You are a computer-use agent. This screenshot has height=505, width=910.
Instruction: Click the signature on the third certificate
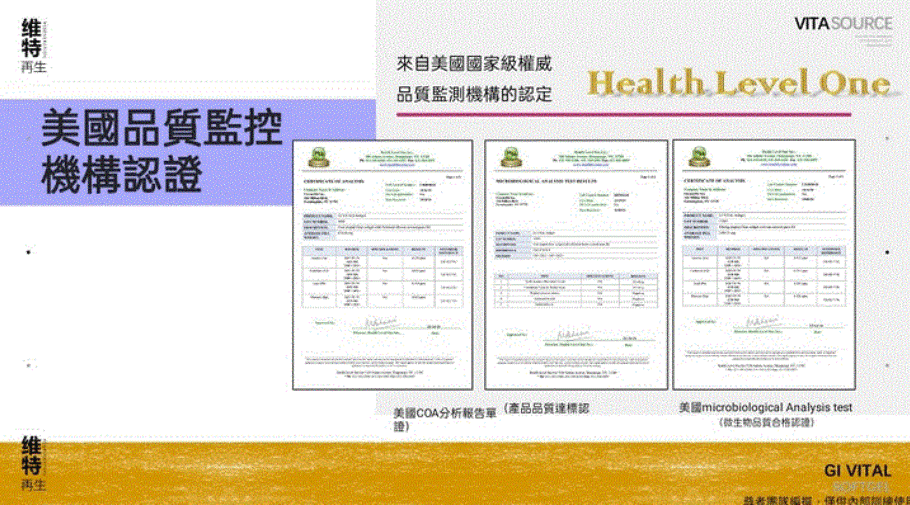click(761, 321)
